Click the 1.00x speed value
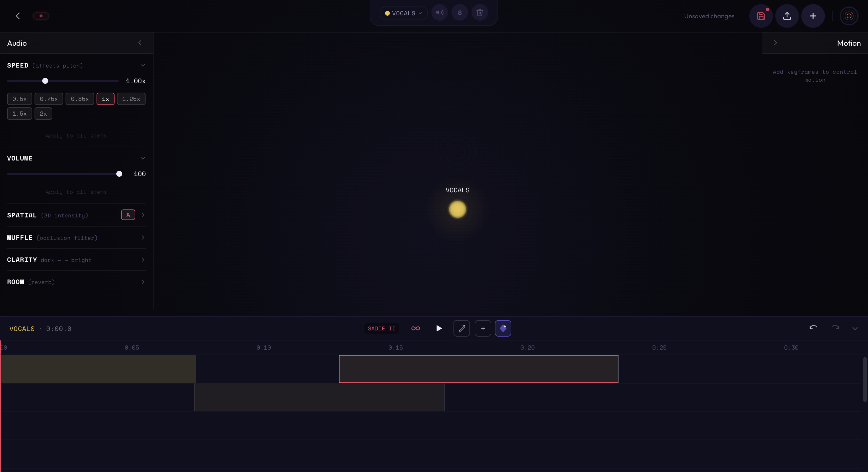Viewport: 868px width, 472px height. coord(136,81)
